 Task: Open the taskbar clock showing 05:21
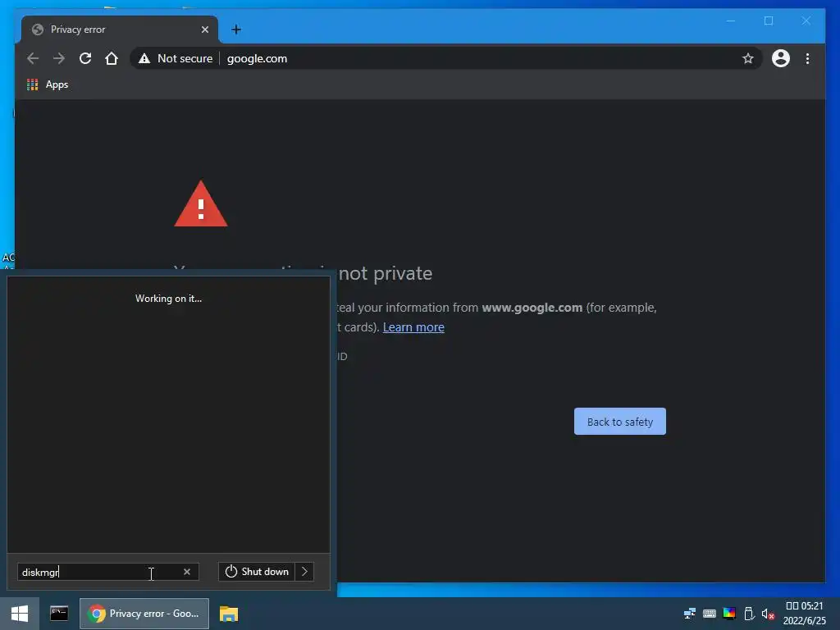tap(804, 614)
